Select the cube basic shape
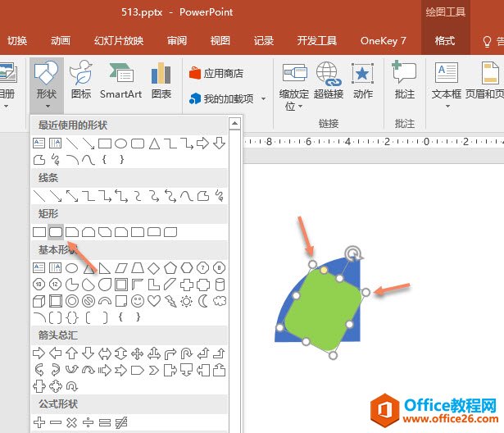Screen dimensions: 504x433 tap(39, 302)
